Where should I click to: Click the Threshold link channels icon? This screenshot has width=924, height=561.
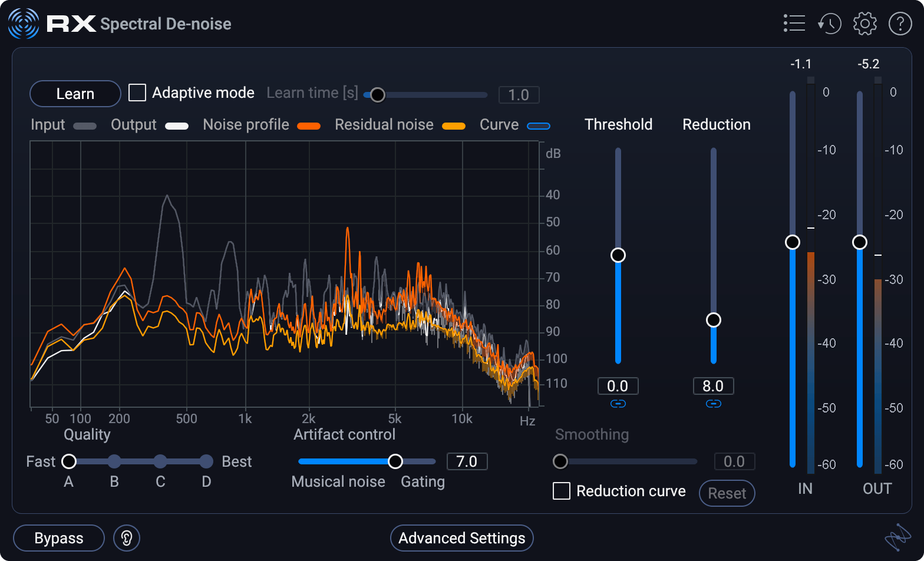[618, 404]
